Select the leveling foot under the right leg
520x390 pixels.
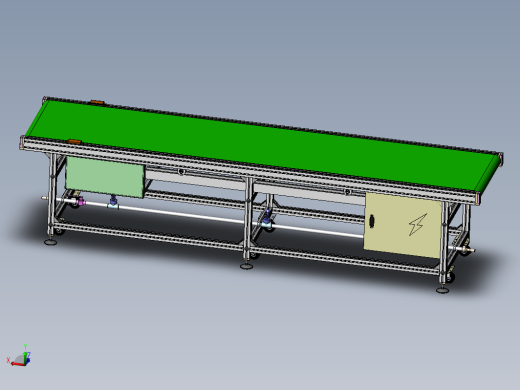(443, 290)
